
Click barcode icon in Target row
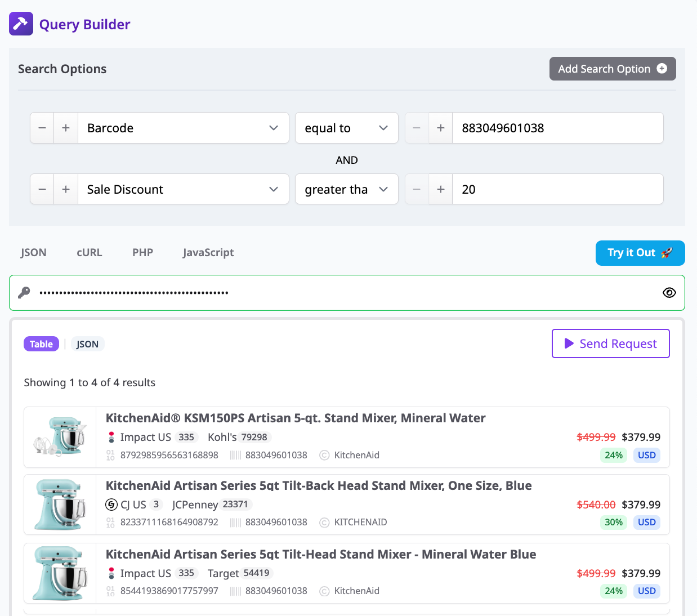pos(235,591)
